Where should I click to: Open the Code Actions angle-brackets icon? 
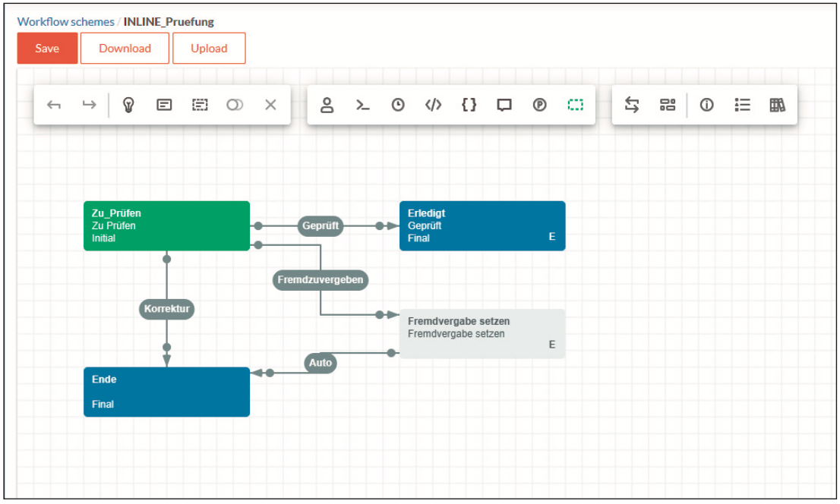coord(434,105)
